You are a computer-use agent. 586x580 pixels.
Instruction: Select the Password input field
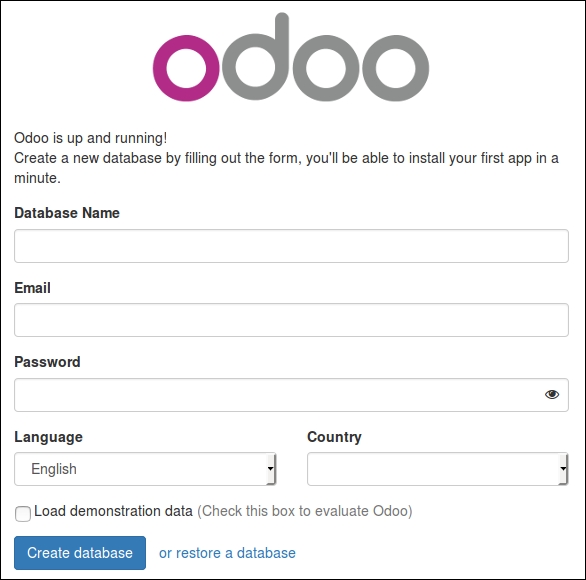click(x=292, y=395)
